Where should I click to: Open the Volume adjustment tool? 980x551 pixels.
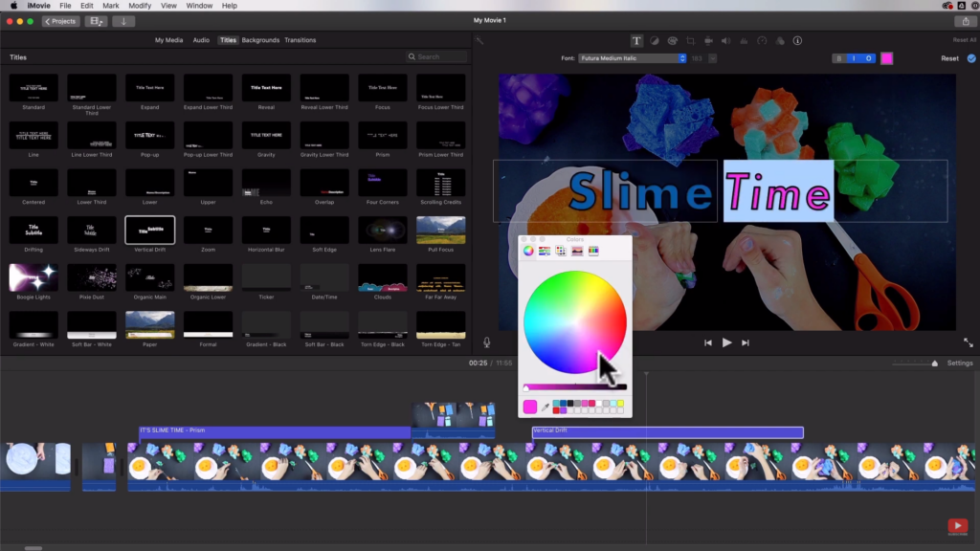click(x=726, y=40)
